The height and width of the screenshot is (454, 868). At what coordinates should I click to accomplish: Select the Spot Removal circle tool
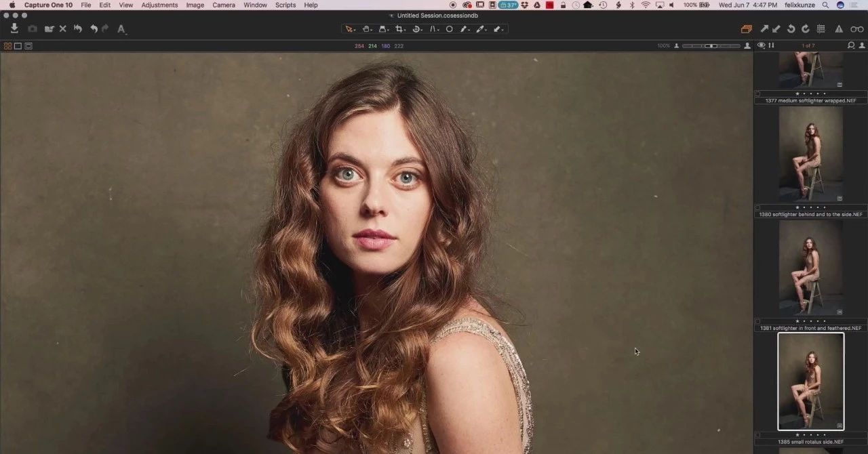click(x=449, y=29)
